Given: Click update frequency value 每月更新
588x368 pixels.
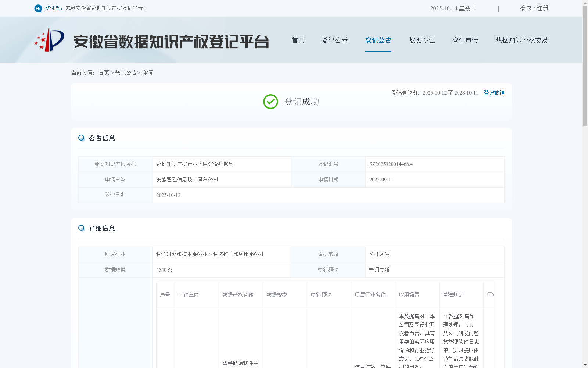Looking at the screenshot, I should [379, 270].
